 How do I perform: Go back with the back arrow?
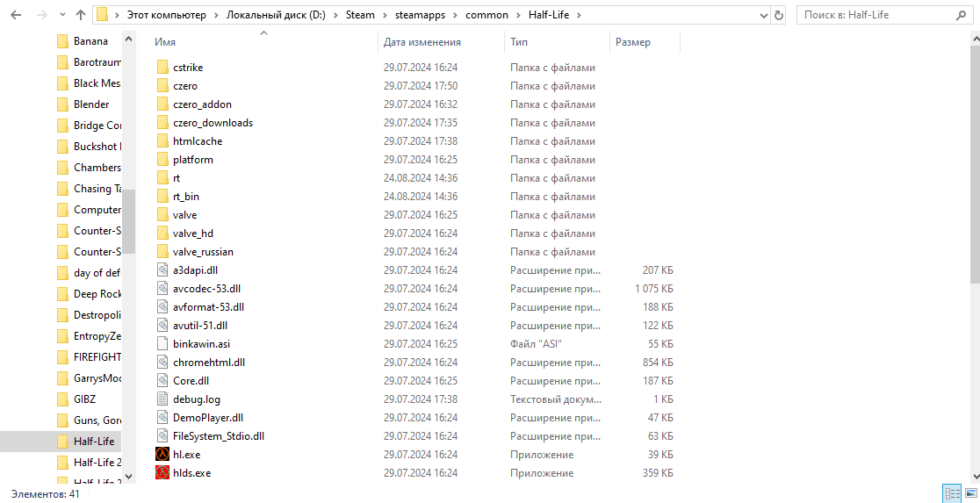click(x=17, y=15)
